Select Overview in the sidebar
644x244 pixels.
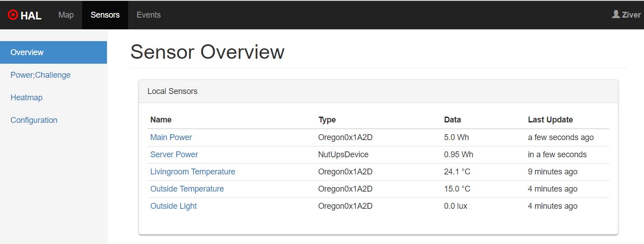[27, 52]
